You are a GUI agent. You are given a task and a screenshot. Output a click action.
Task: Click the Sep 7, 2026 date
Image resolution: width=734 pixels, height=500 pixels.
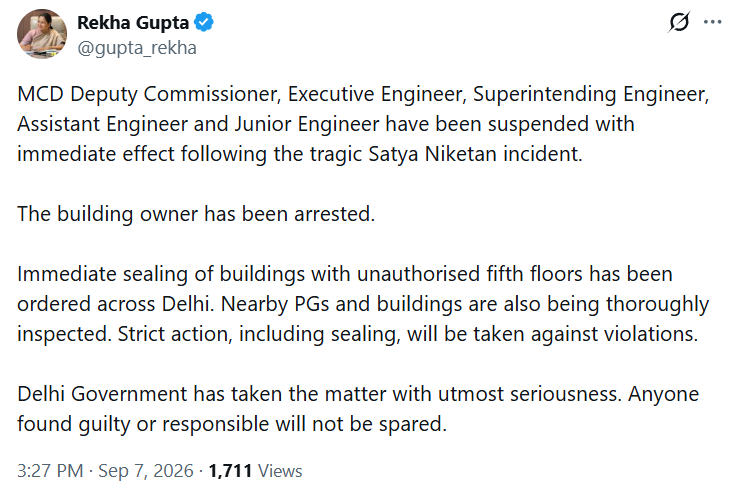point(146,471)
